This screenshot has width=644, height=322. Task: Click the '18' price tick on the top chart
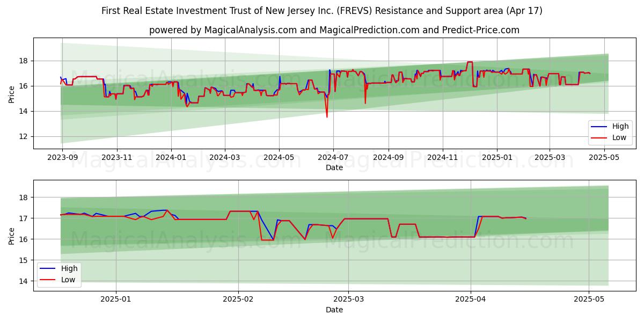pyautogui.click(x=25, y=61)
